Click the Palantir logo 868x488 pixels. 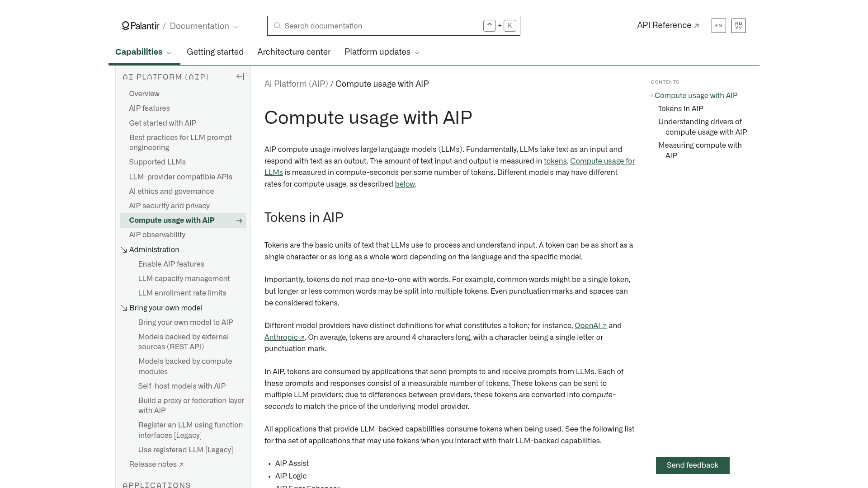(141, 26)
